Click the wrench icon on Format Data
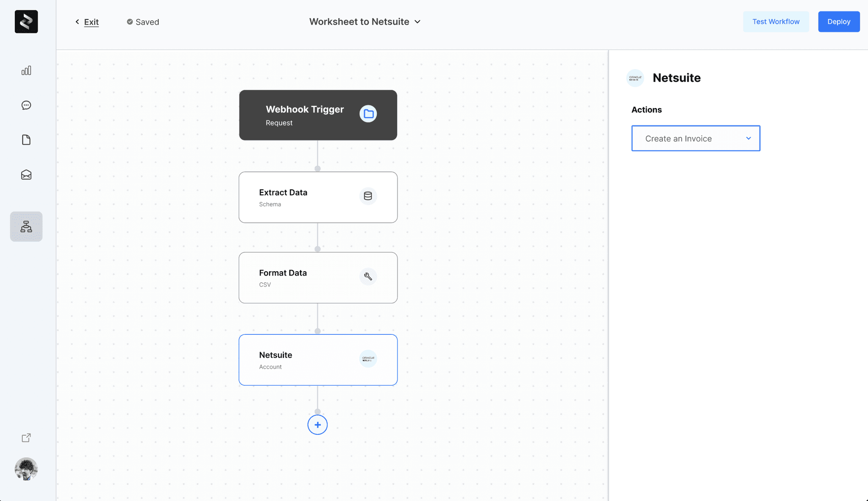 click(x=368, y=276)
